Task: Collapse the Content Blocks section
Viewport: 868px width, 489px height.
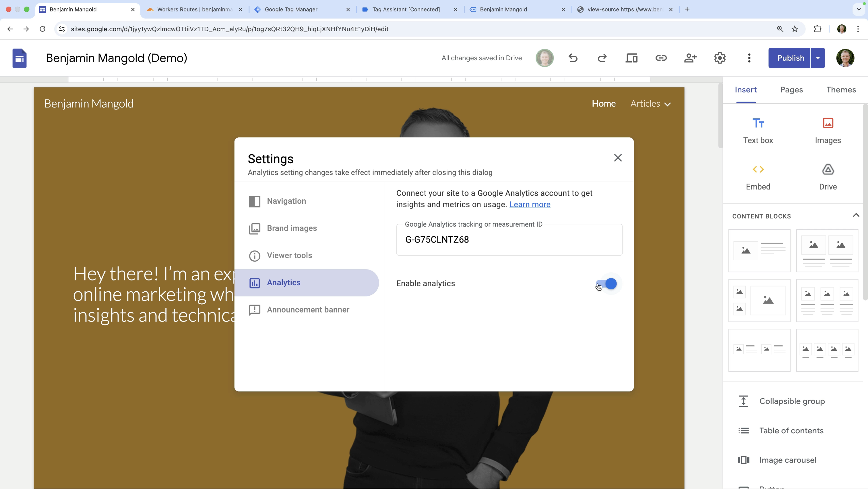Action: (856, 215)
